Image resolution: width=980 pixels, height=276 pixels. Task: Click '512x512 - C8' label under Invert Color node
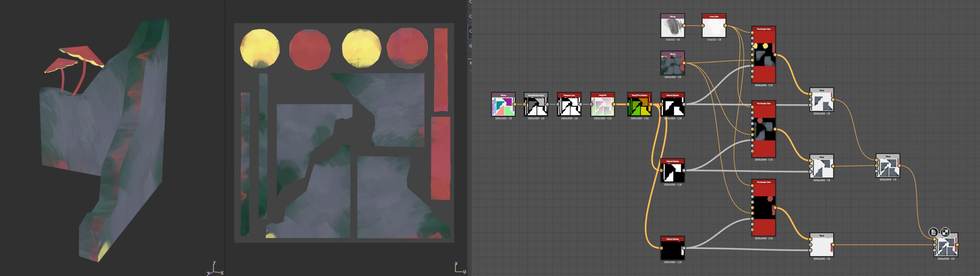(714, 39)
